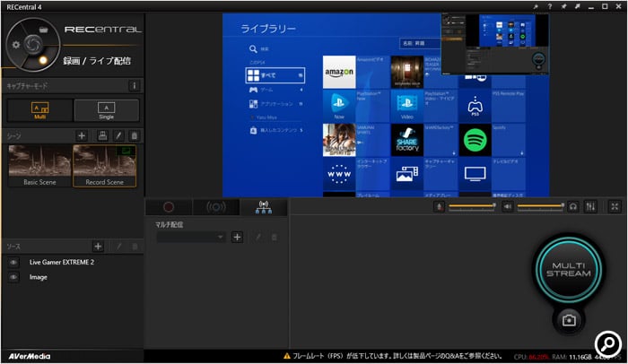Click the AVerMedia logo
Viewport: 628px width, 364px height.
(x=30, y=356)
